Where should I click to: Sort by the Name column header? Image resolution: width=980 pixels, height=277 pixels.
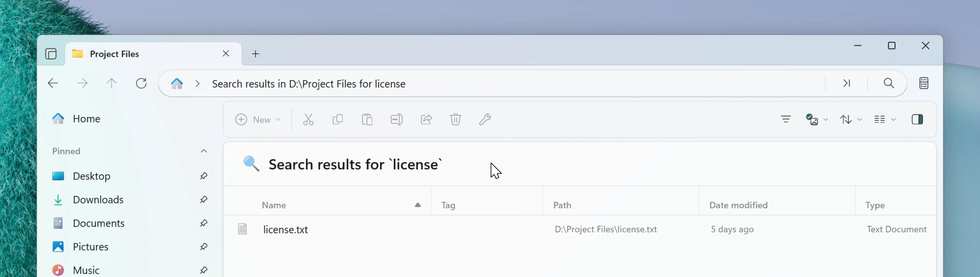(273, 205)
